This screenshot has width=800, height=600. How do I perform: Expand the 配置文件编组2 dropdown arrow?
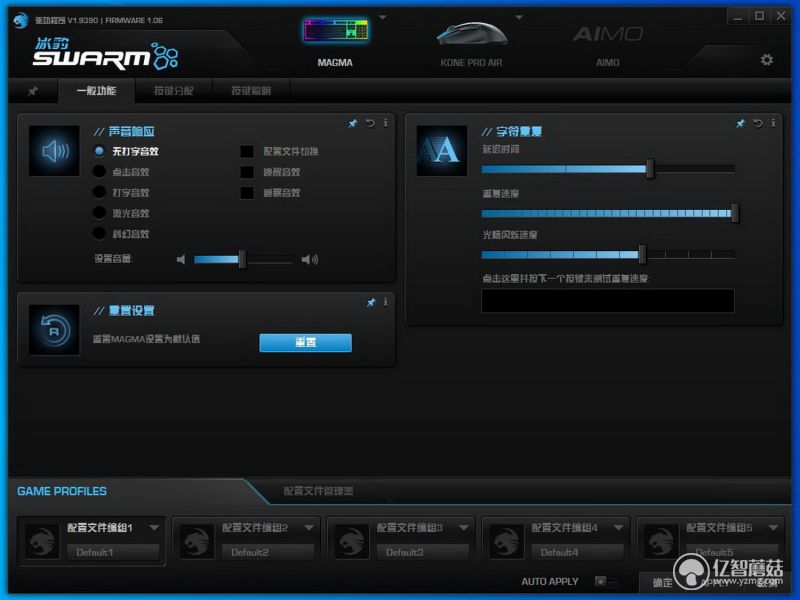[309, 527]
